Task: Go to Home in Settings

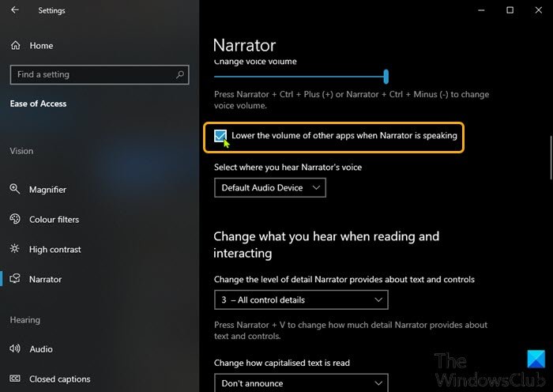Action: point(41,46)
